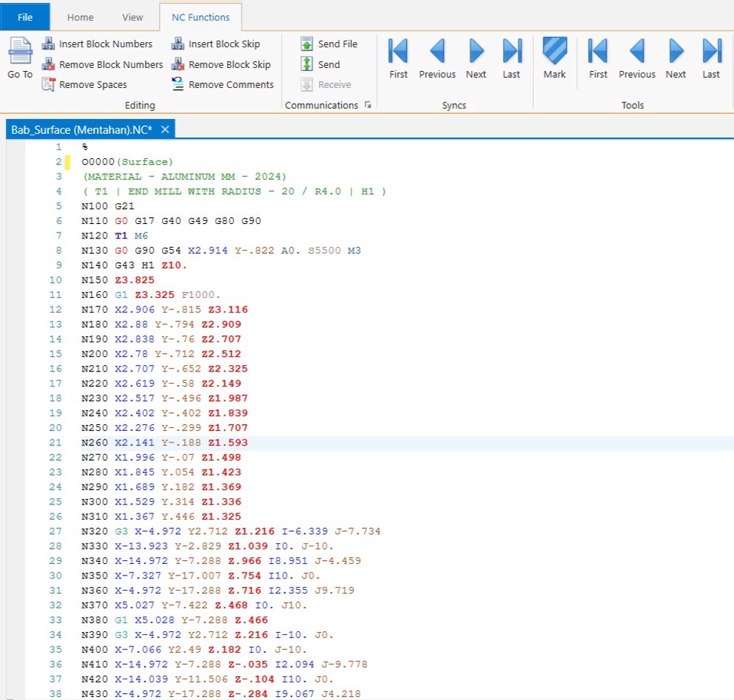Viewport: 734px width, 700px height.
Task: Click F1000. feed value on line N160
Action: click(201, 295)
